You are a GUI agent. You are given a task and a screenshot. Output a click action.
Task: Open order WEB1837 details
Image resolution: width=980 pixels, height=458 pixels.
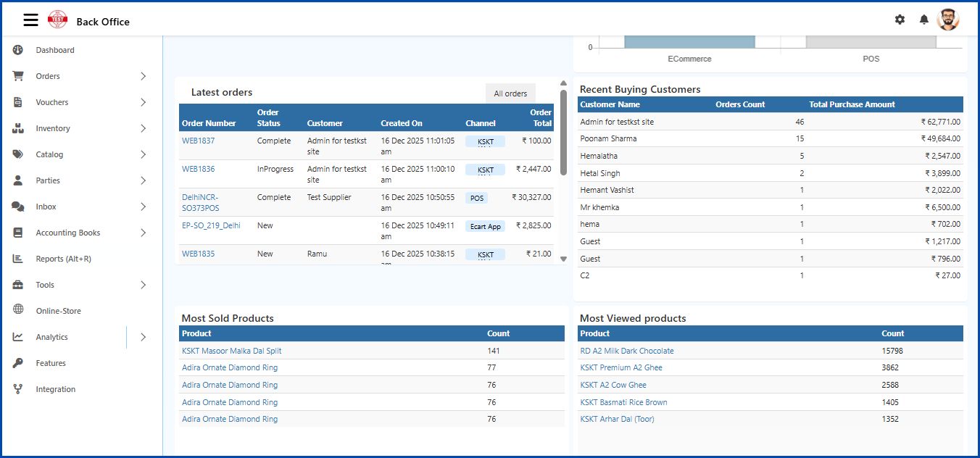[x=197, y=141]
